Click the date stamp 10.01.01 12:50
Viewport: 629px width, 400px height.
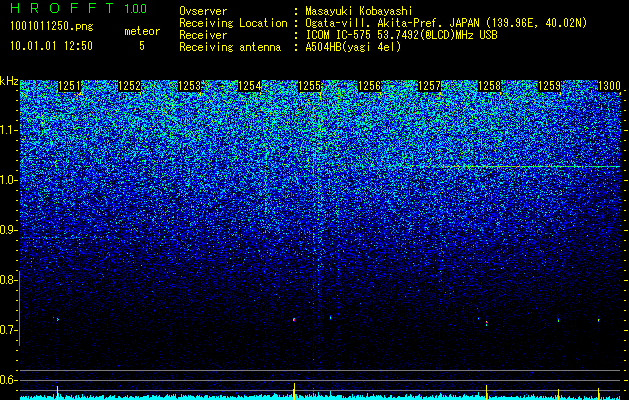pos(51,46)
